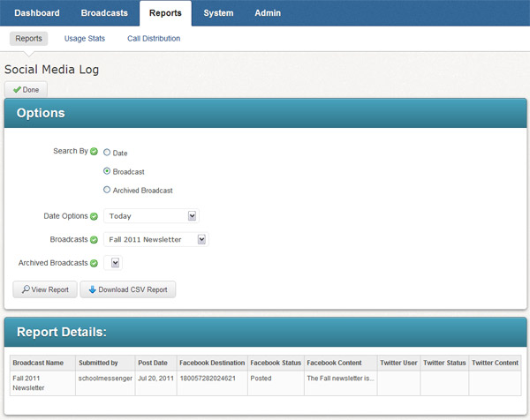
Task: Click green check icon beside Broadcasts label
Action: click(94, 239)
